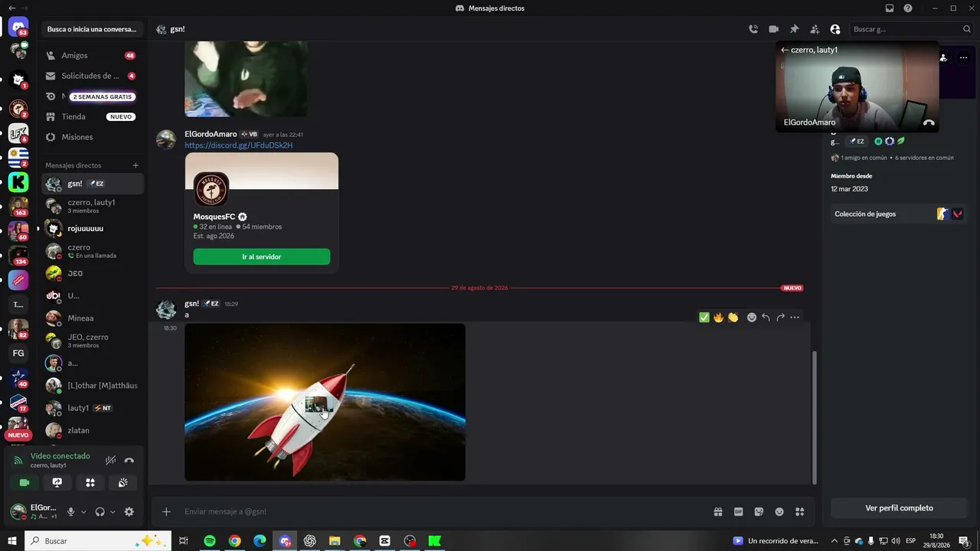Open Spotify from the taskbar
Image resolution: width=980 pixels, height=551 pixels.
(x=210, y=541)
